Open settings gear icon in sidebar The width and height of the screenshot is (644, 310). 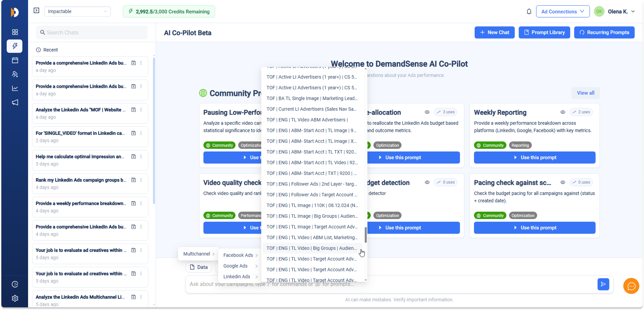(x=15, y=298)
